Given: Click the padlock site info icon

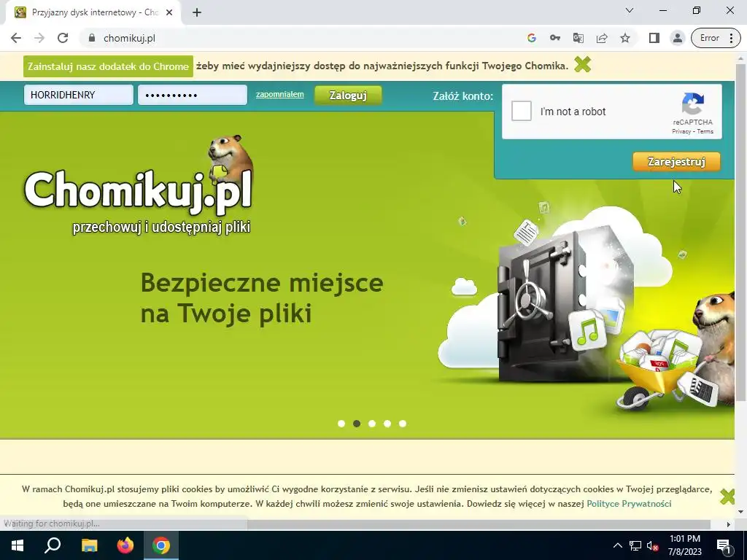Looking at the screenshot, I should [92, 38].
